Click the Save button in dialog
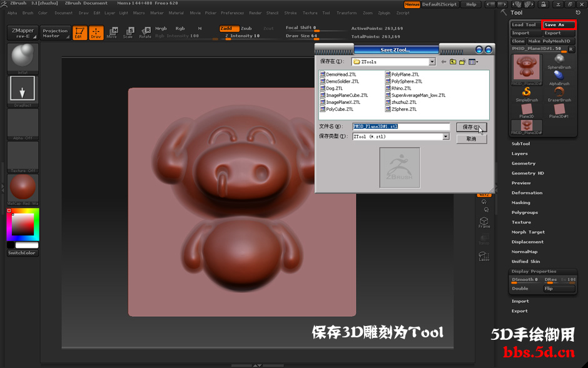 tap(472, 127)
